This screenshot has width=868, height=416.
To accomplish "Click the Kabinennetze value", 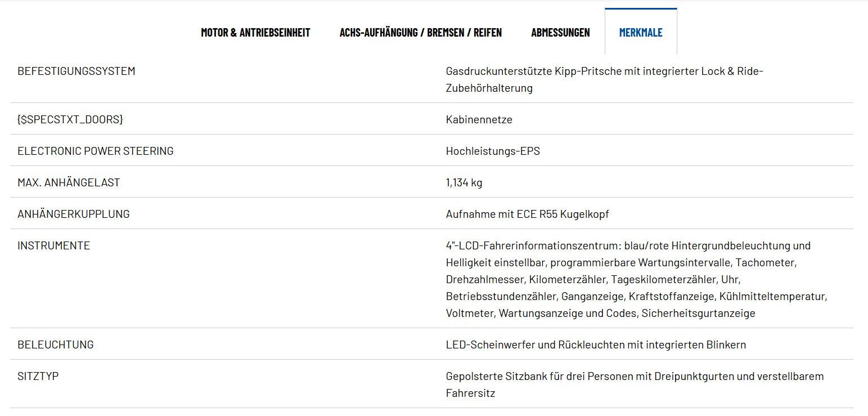I will pyautogui.click(x=479, y=119).
